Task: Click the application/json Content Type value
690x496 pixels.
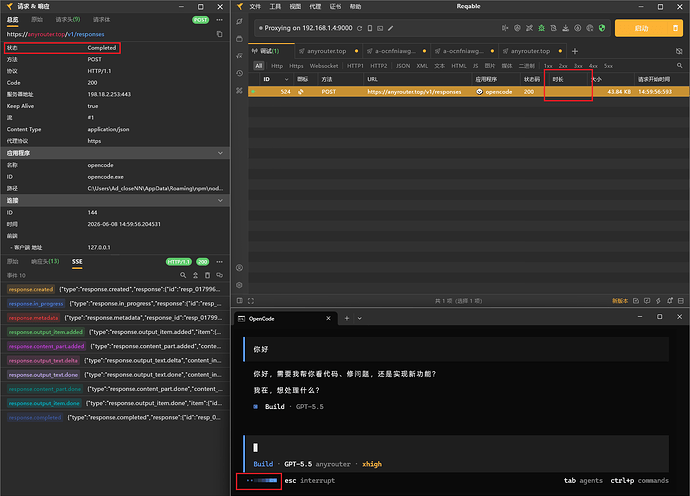Action: click(108, 129)
